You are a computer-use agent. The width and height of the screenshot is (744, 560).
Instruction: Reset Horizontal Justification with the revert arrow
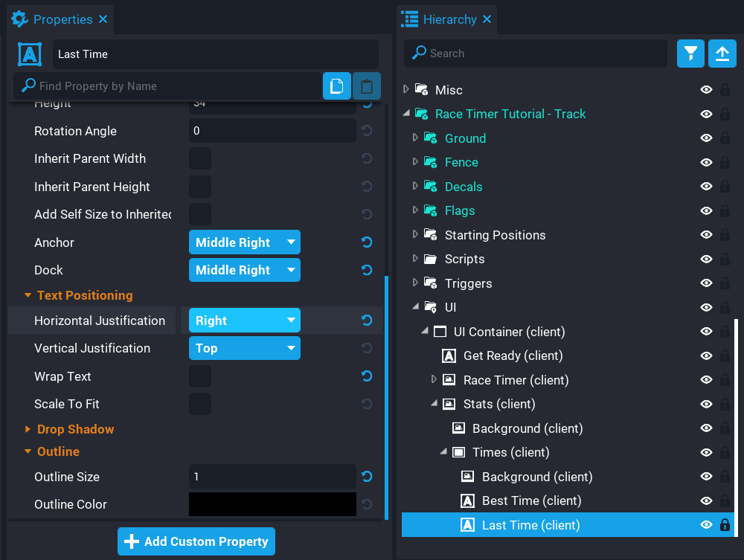(366, 321)
